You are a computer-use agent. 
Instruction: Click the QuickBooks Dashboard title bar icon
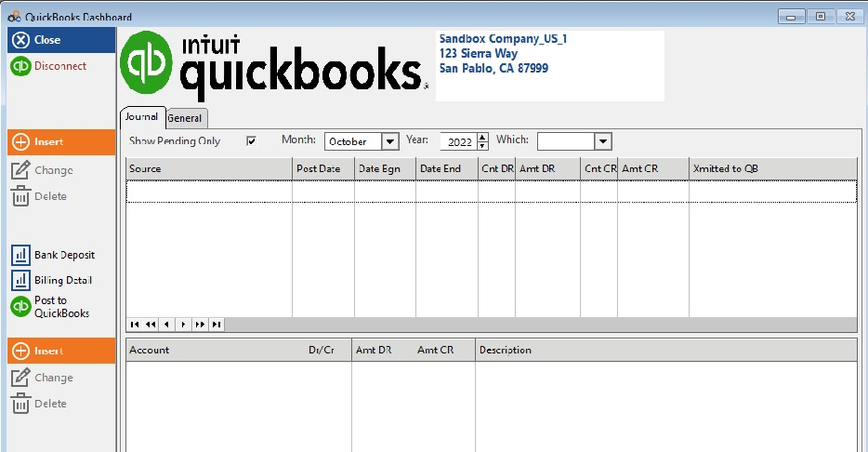coord(14,17)
